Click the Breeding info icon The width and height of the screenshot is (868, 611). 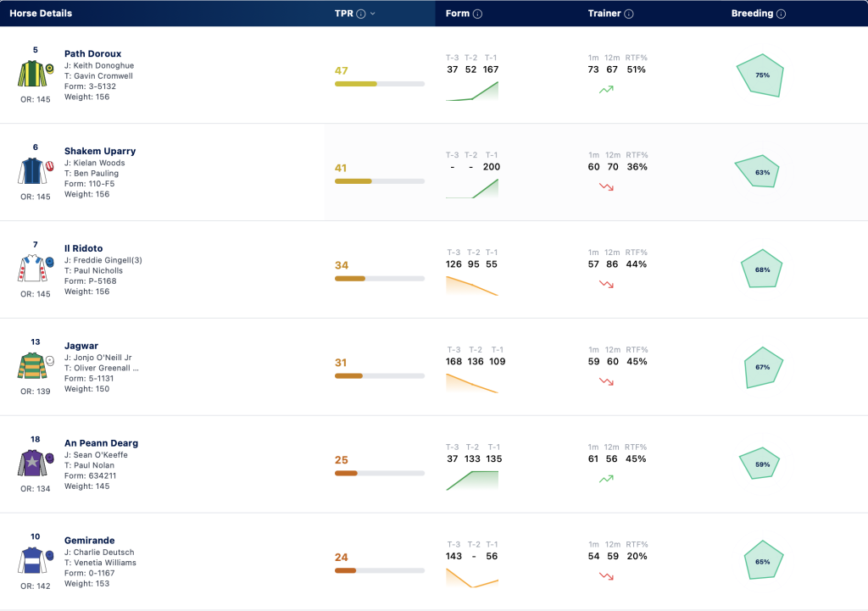(781, 14)
